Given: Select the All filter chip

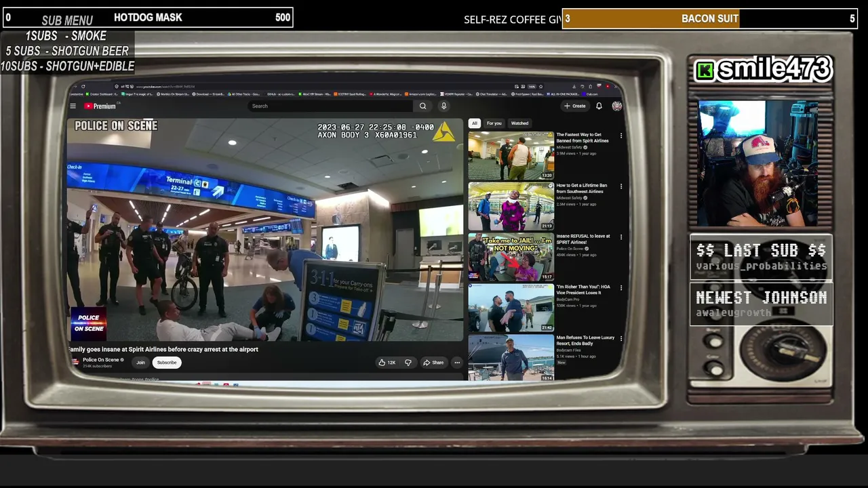Looking at the screenshot, I should coord(475,123).
